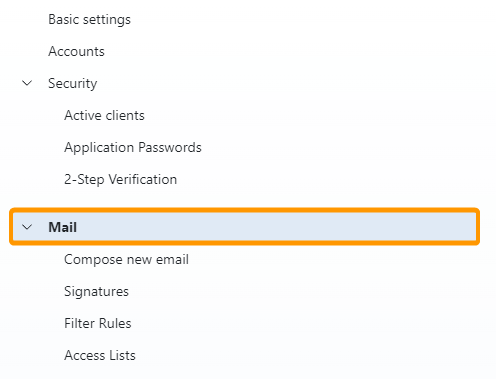
Task: View the list of active clients
Action: 104,115
